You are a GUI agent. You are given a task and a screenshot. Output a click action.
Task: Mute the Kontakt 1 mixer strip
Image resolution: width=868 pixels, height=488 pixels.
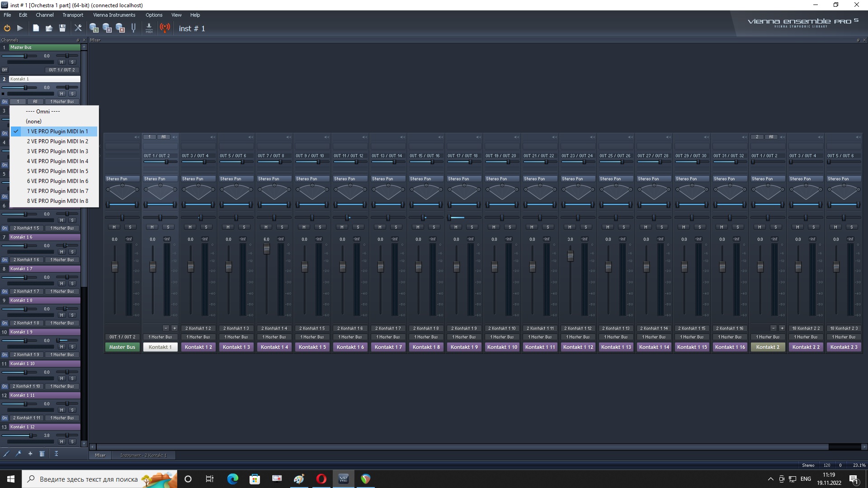tap(152, 227)
